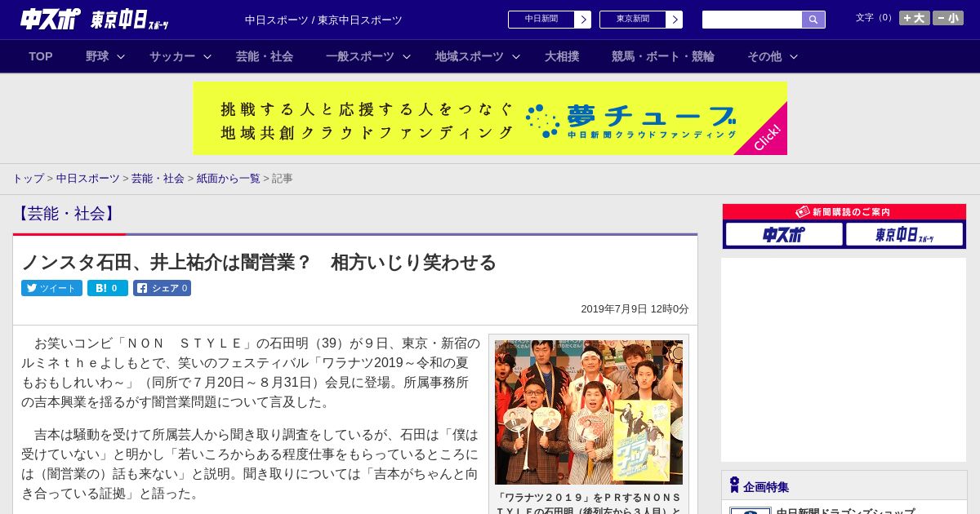Expand the 地域スポーツ dropdown chevron
This screenshot has width=980, height=514.
point(516,56)
